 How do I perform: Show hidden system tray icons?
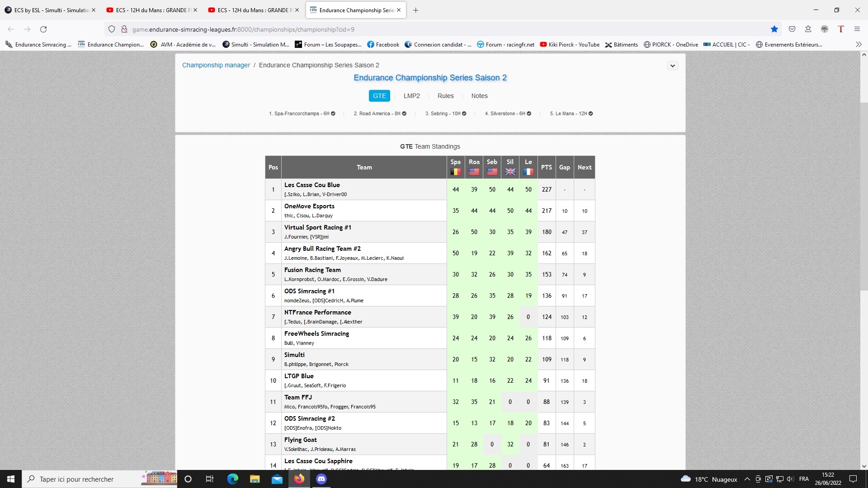(747, 479)
